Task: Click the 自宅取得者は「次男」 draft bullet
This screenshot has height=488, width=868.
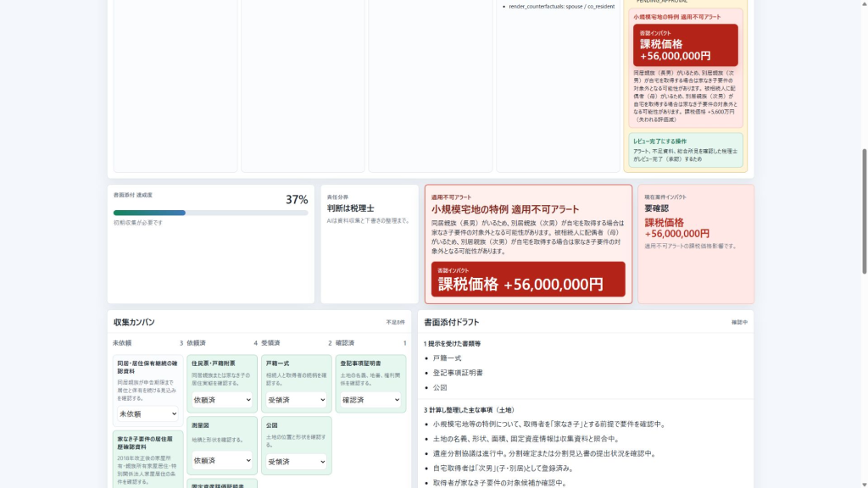Action: (x=504, y=468)
